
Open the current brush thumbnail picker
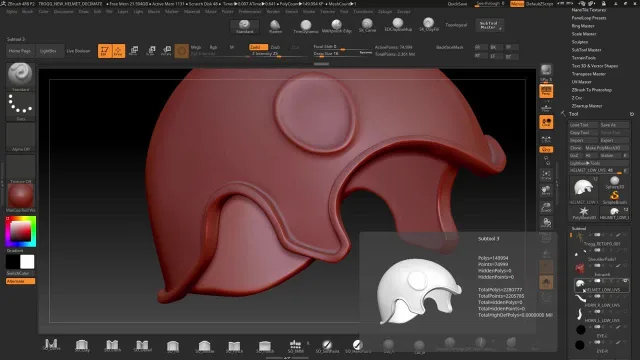point(20,76)
